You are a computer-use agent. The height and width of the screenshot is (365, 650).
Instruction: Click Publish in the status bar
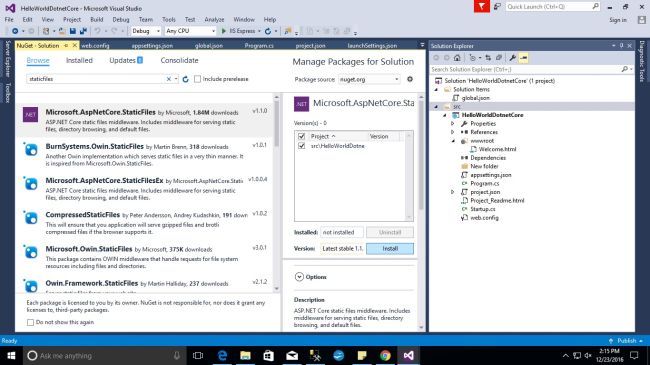(626, 341)
